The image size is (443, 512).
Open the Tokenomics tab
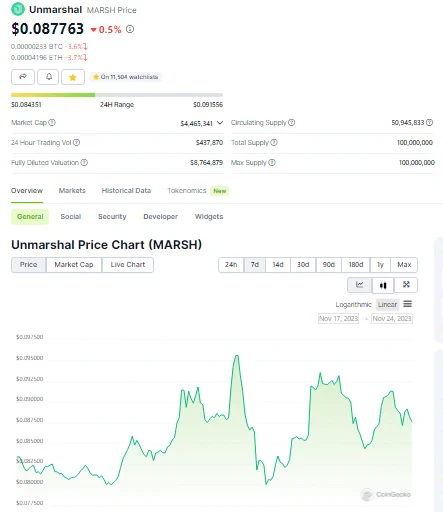coord(187,191)
